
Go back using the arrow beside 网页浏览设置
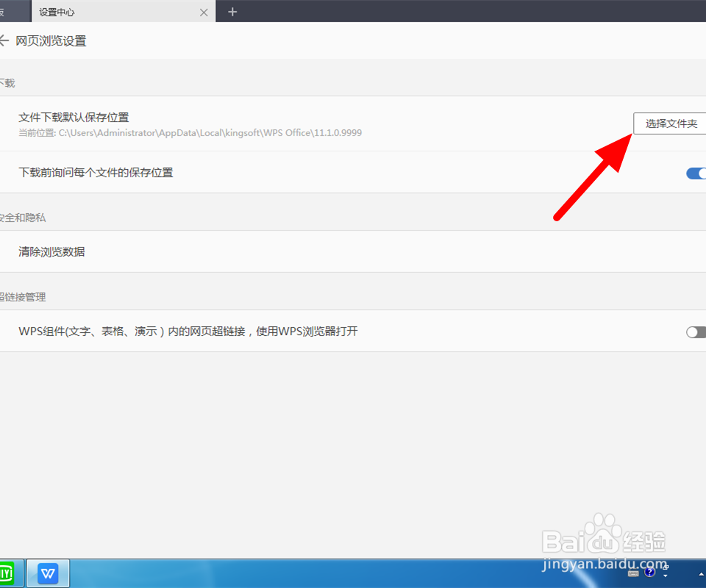point(4,41)
